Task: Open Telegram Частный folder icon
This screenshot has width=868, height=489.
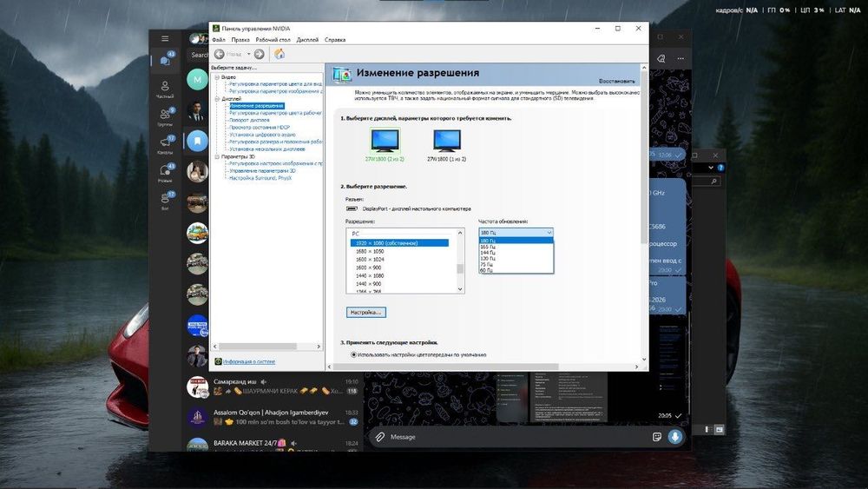Action: point(165,89)
